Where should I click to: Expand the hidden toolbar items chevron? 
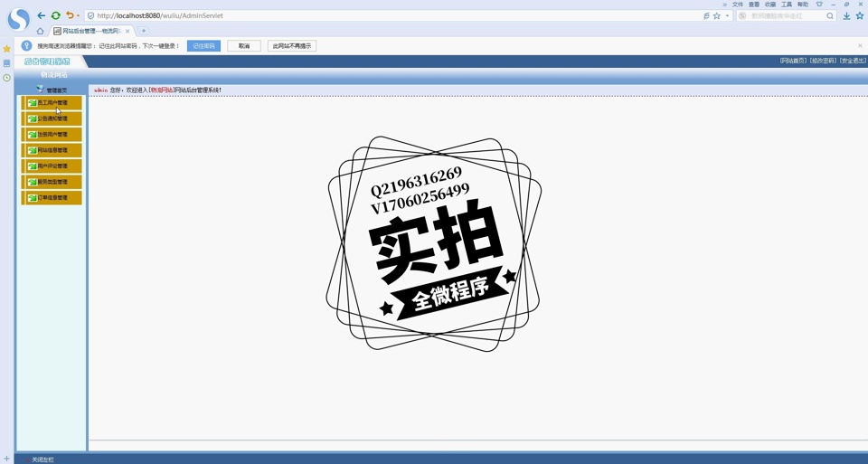click(x=724, y=5)
